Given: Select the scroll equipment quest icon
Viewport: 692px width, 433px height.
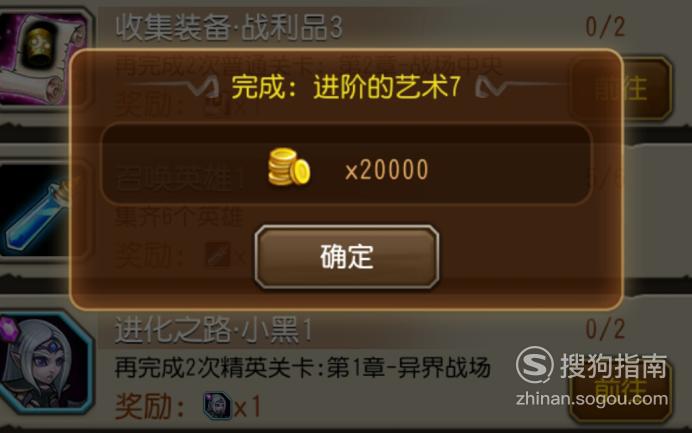Looking at the screenshot, I should pos(44,57).
